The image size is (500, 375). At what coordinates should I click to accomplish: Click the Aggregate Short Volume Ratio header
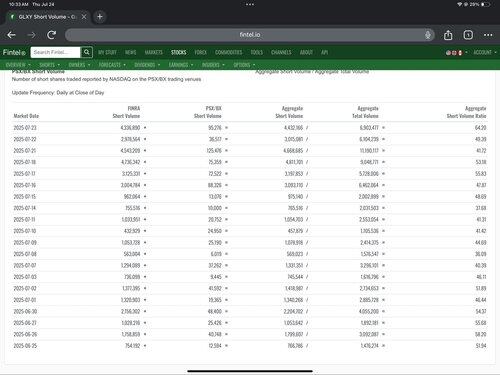click(x=466, y=112)
